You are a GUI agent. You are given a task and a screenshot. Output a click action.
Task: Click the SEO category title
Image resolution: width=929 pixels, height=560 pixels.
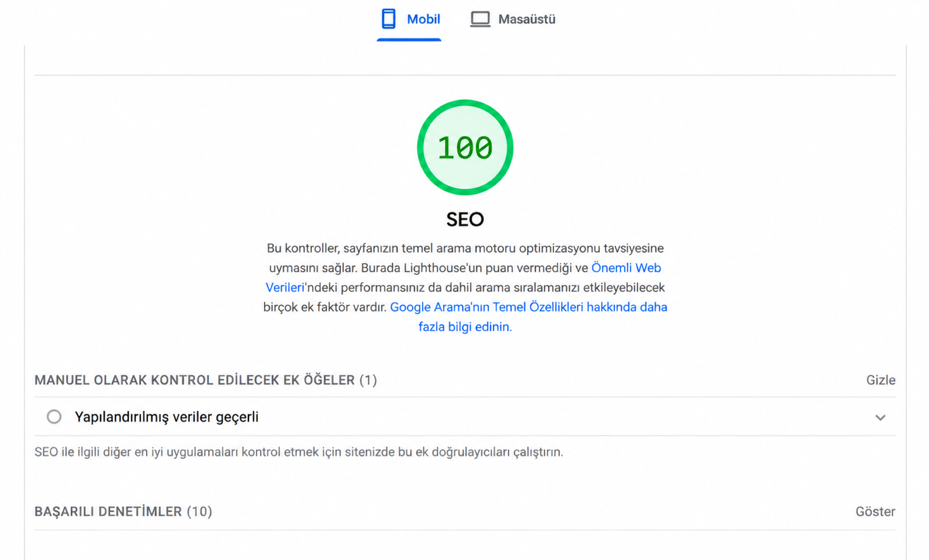click(x=465, y=219)
